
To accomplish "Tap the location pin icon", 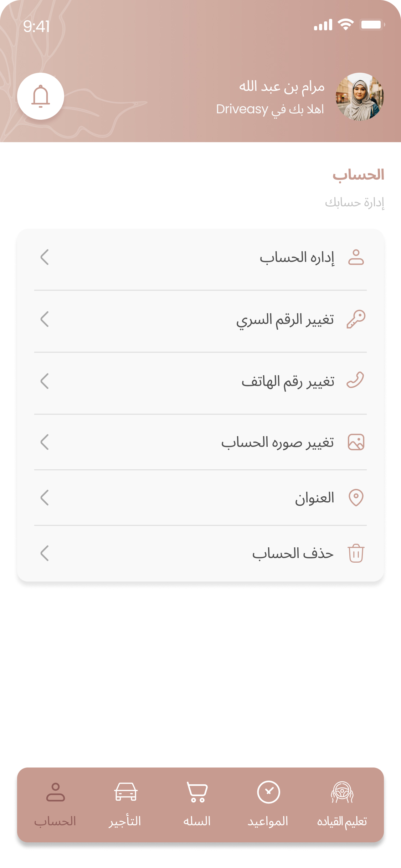I will [x=356, y=497].
